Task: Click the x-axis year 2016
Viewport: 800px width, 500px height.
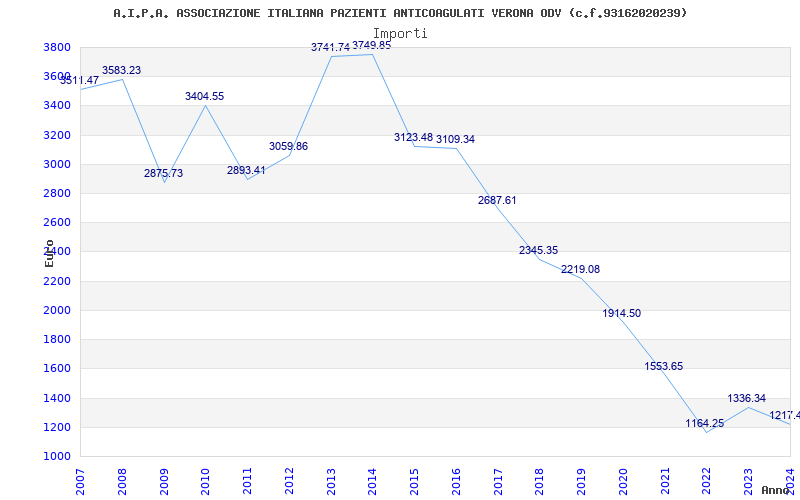Action: [456, 481]
